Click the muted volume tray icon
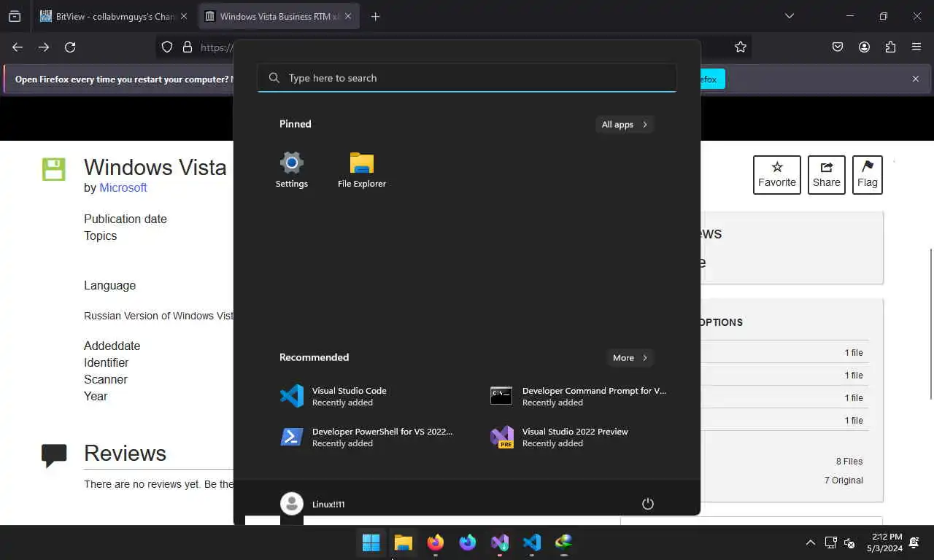 [849, 542]
